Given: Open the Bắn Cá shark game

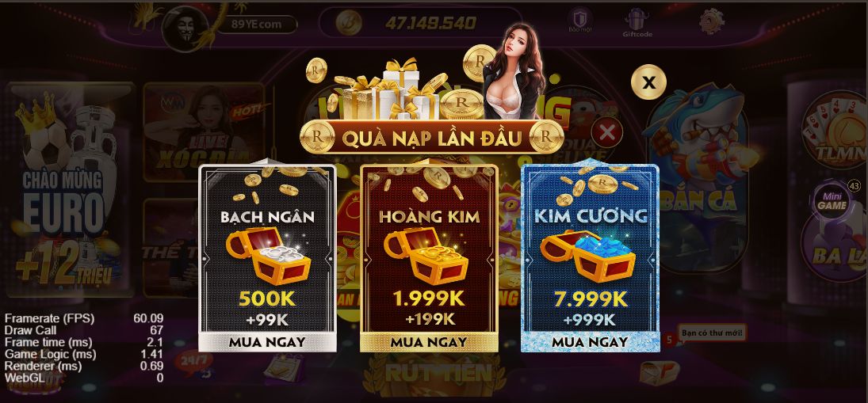Looking at the screenshot, I should tap(699, 177).
